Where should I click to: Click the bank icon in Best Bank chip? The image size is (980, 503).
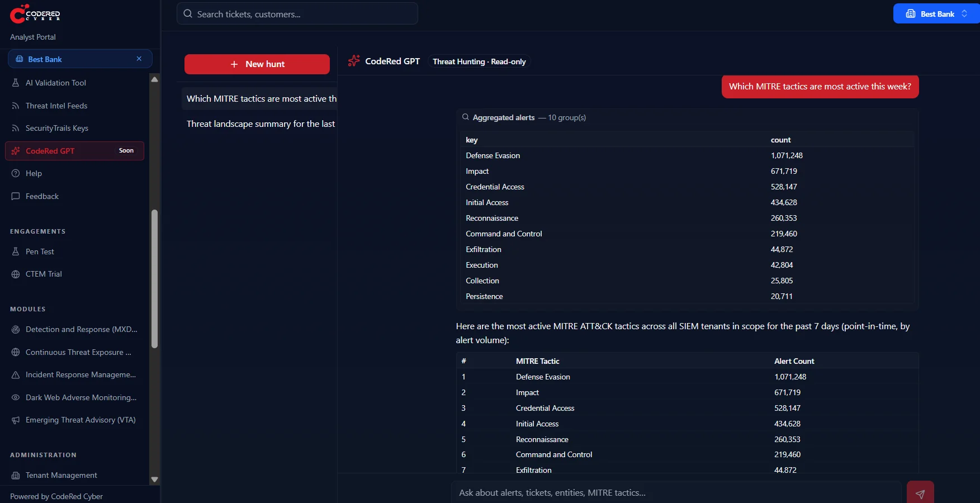coord(20,59)
